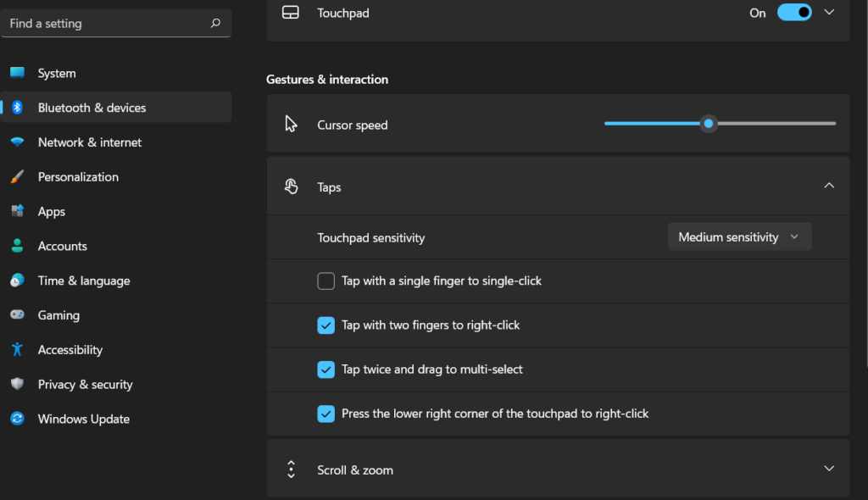868x500 pixels.
Task: Select Bluetooth & devices category
Action: click(115, 107)
